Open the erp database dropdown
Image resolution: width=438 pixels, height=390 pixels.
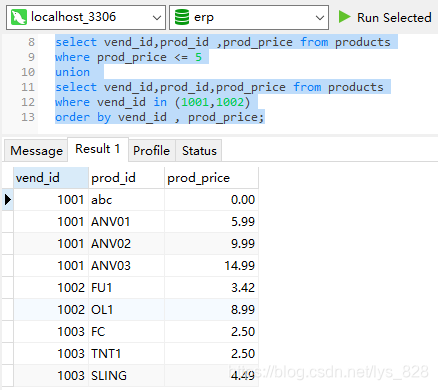pos(249,17)
